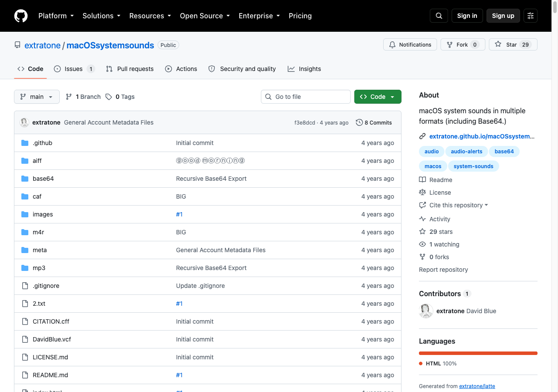Click the base64 folder icon
This screenshot has height=392, width=558.
click(x=25, y=179)
